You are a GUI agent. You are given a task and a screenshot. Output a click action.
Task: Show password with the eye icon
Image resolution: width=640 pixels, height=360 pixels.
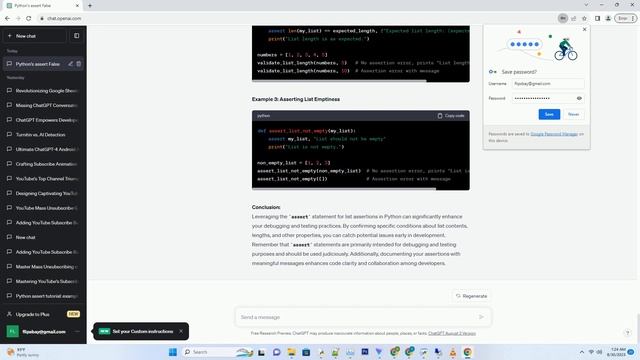[579, 98]
